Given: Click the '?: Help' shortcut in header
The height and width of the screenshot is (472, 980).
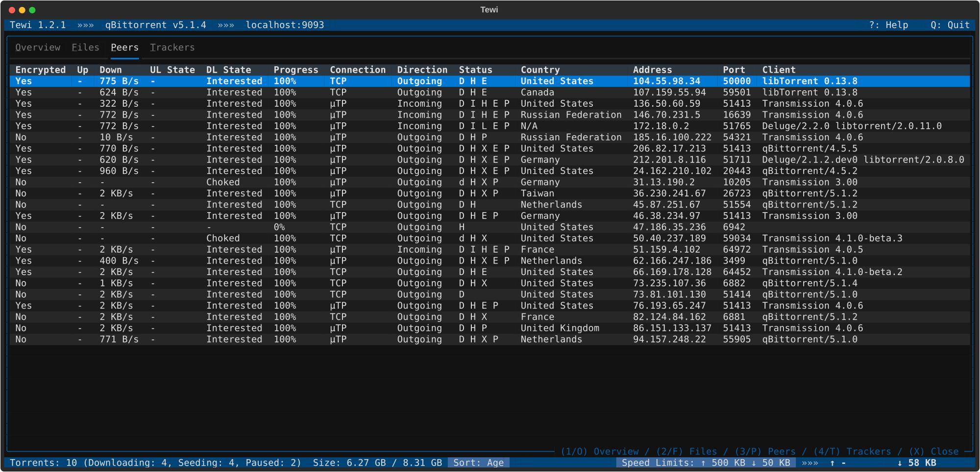Looking at the screenshot, I should (x=888, y=25).
